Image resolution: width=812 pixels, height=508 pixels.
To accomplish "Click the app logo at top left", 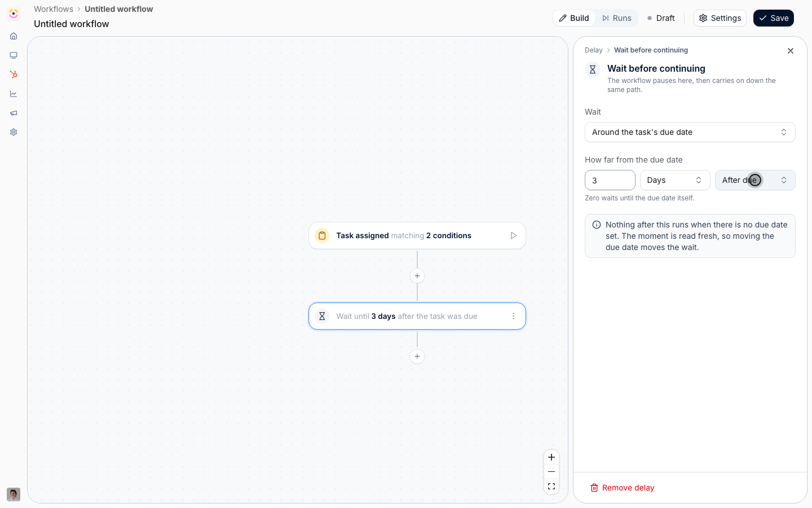I will (x=14, y=14).
